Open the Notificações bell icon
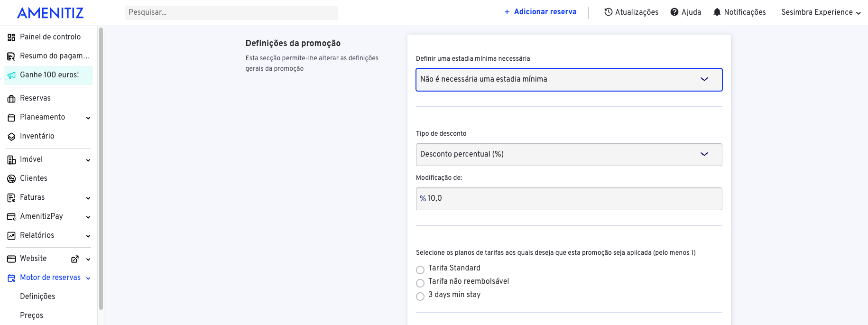868x325 pixels. 717,12
